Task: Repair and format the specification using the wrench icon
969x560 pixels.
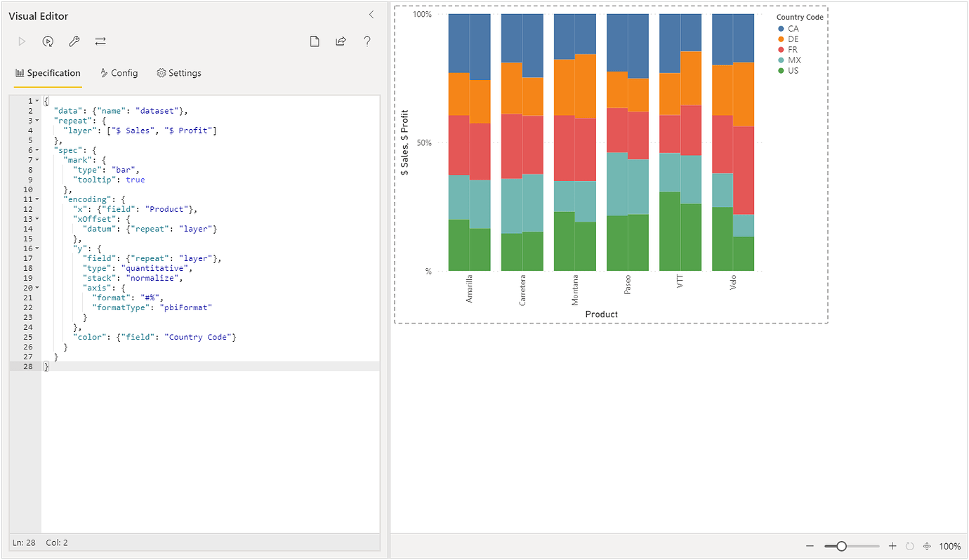Action: point(74,41)
